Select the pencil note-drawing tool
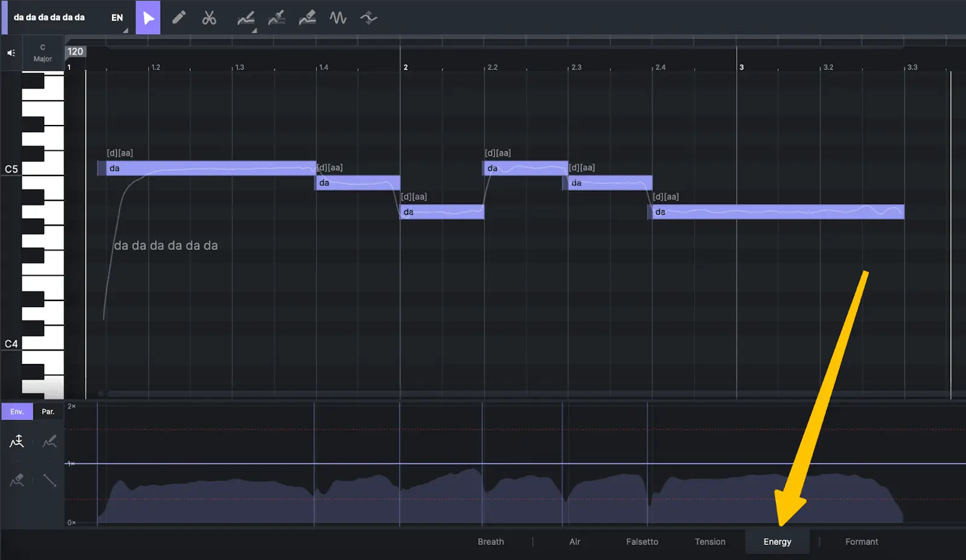The image size is (966, 560). pos(179,17)
